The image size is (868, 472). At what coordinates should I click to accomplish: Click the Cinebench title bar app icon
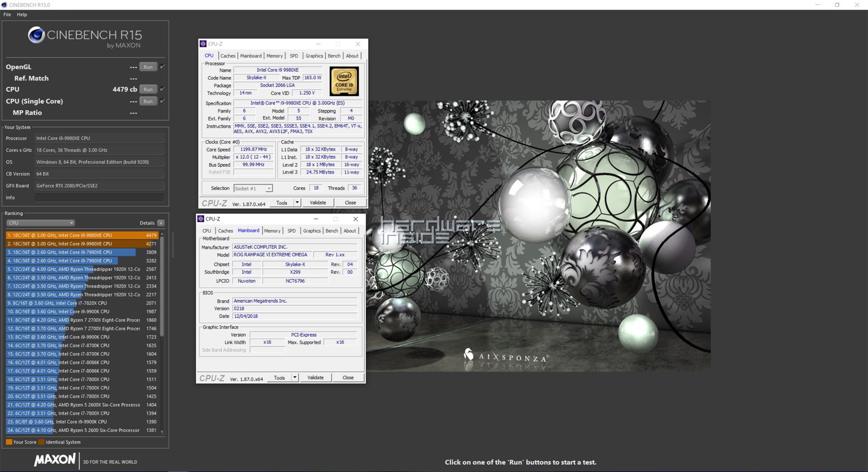pos(5,5)
